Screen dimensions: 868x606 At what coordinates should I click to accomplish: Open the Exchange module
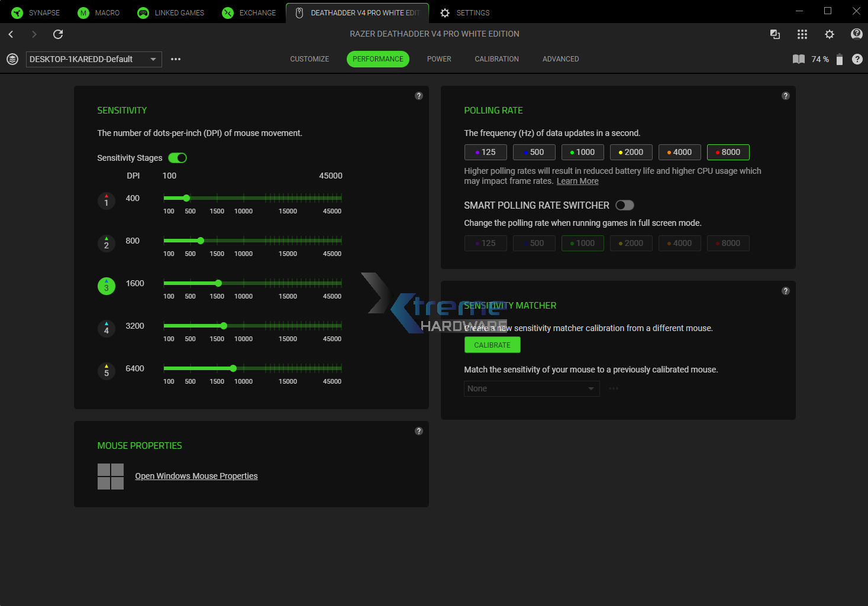[x=249, y=12]
